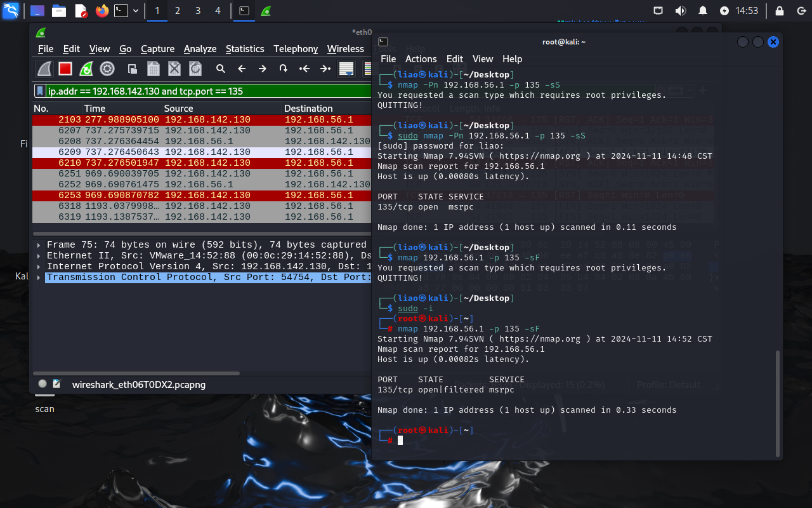This screenshot has height=508, width=812.
Task: Open a capture file from the Wireshark toolbar
Action: [133, 69]
